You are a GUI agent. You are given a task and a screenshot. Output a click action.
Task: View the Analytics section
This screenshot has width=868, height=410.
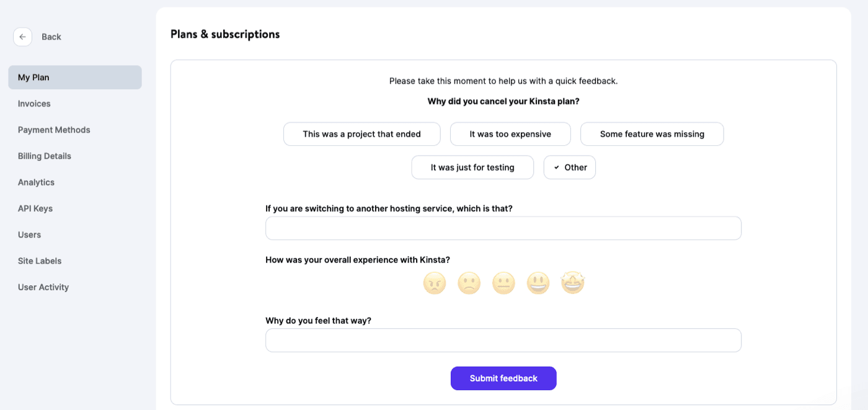[36, 182]
